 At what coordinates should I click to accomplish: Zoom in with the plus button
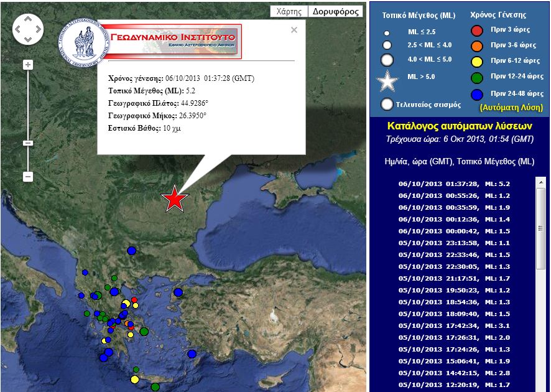click(x=28, y=65)
